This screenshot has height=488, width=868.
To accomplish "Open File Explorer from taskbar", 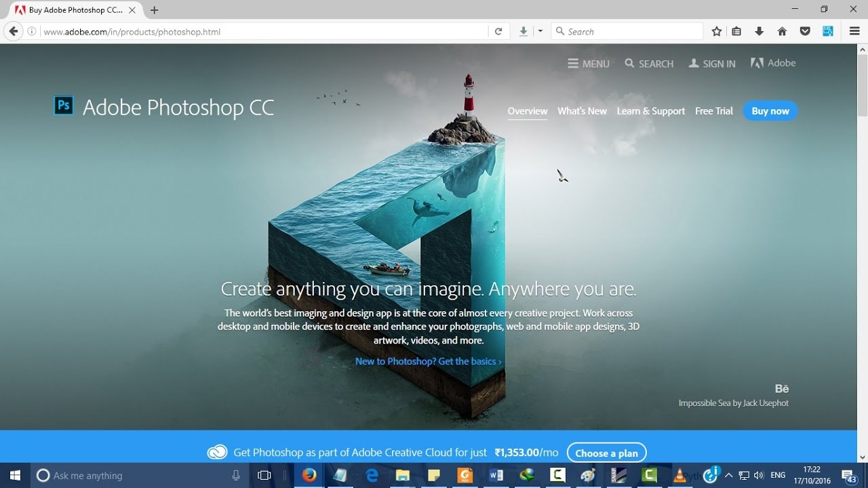I will pyautogui.click(x=403, y=475).
